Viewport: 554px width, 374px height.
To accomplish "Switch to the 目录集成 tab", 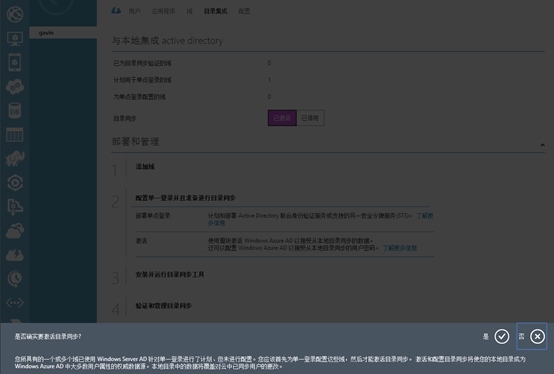I will (216, 11).
